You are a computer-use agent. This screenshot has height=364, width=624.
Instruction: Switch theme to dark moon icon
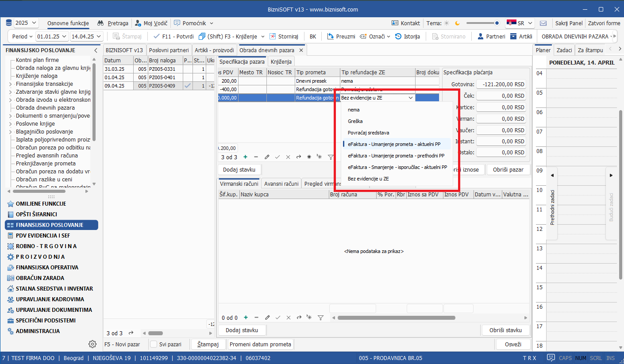[x=457, y=23]
